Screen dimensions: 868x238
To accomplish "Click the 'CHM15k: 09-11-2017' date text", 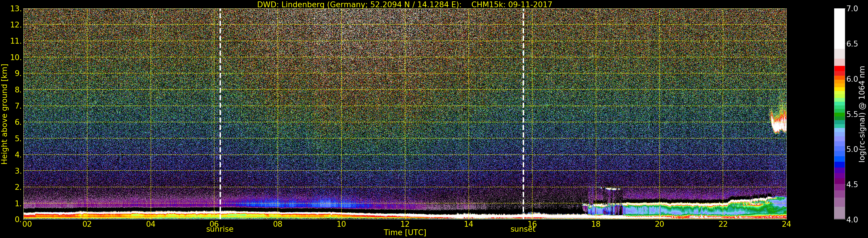I will [511, 4].
